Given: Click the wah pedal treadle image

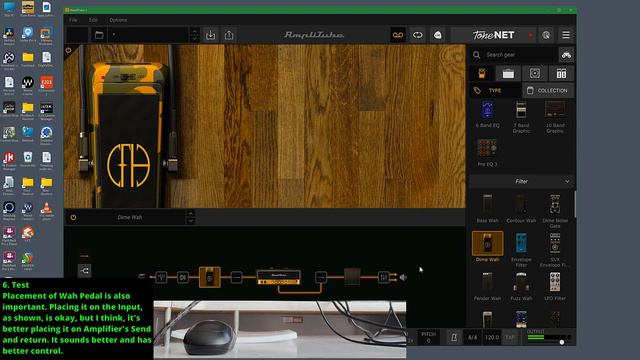Looking at the screenshot, I should tap(129, 151).
